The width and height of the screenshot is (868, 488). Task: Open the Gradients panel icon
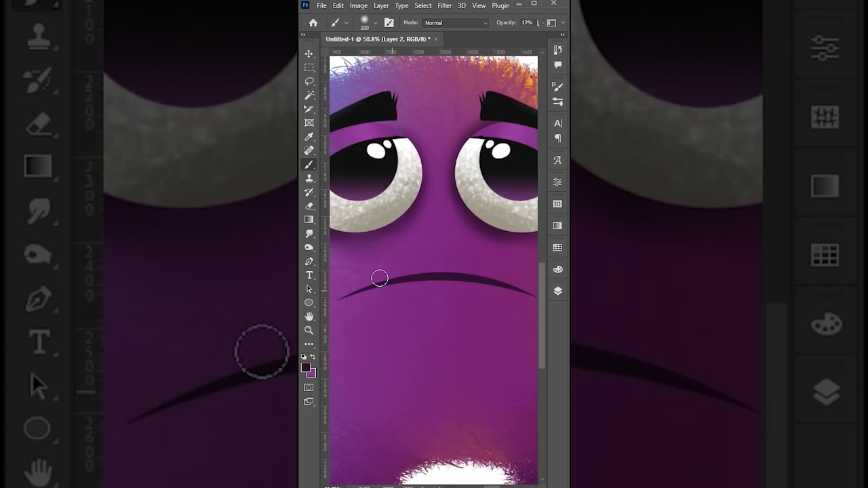pyautogui.click(x=557, y=226)
